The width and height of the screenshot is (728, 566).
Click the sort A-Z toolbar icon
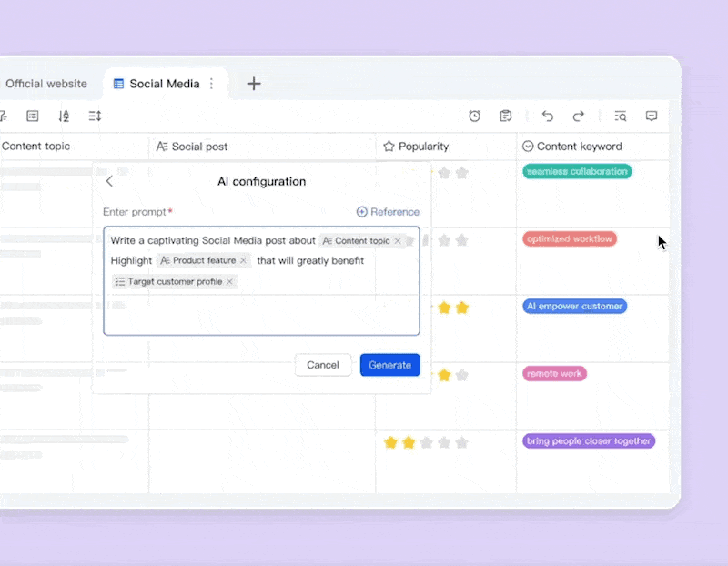click(64, 116)
